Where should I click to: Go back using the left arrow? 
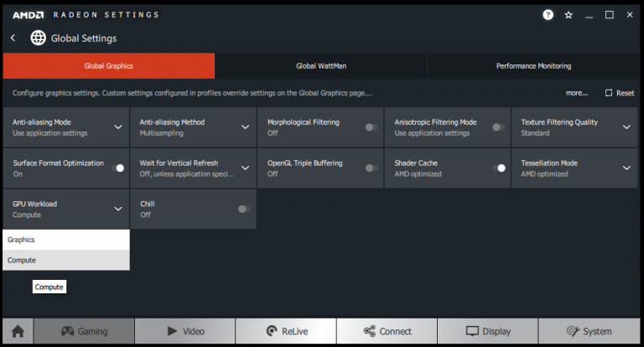13,38
